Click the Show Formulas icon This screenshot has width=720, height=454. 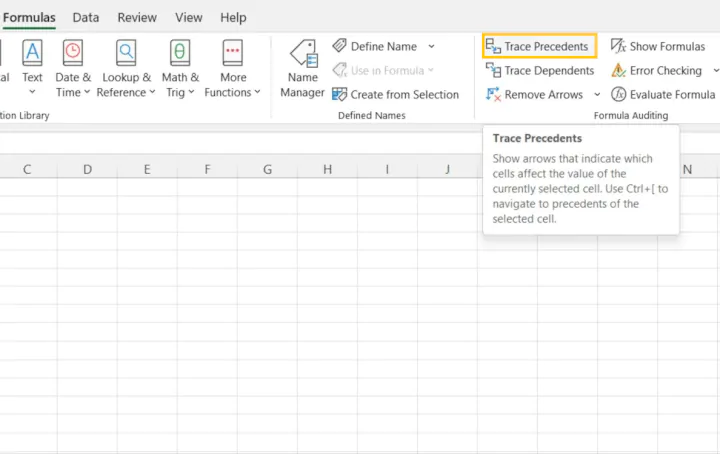(619, 46)
